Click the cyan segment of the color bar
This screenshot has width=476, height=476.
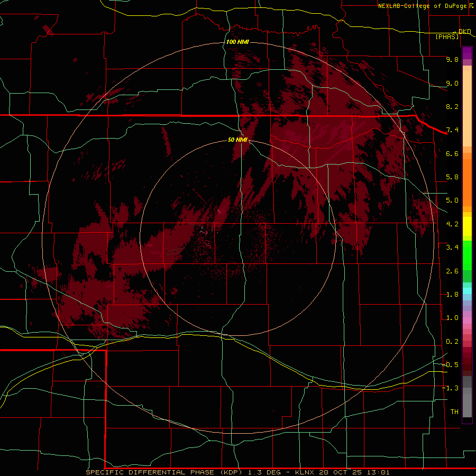click(467, 291)
